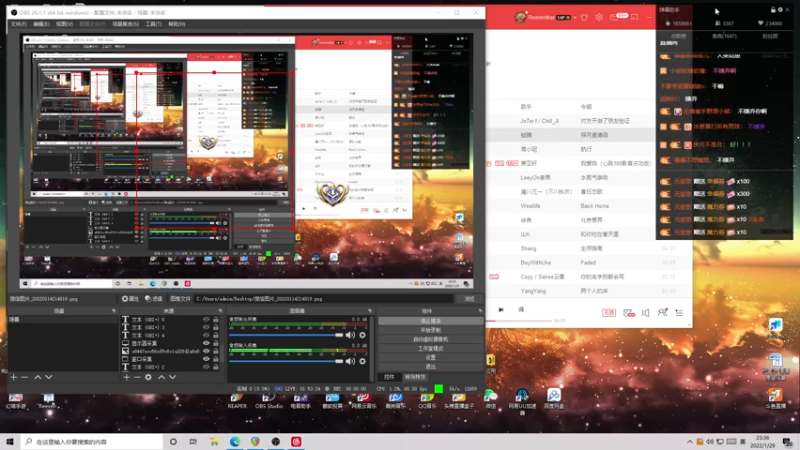Pop out the 控件 dock panel icon
This screenshot has height=450, width=800.
pos(480,311)
